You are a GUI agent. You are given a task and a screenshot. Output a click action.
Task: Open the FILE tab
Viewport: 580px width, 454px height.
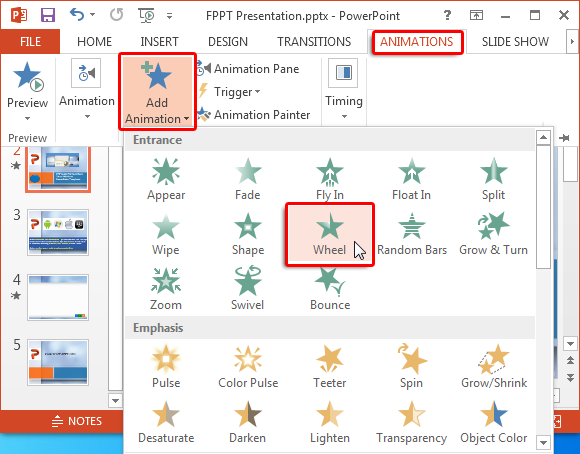30,41
